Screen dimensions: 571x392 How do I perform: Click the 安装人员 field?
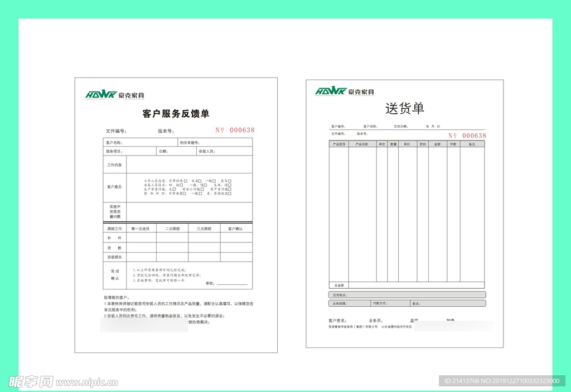[x=223, y=151]
